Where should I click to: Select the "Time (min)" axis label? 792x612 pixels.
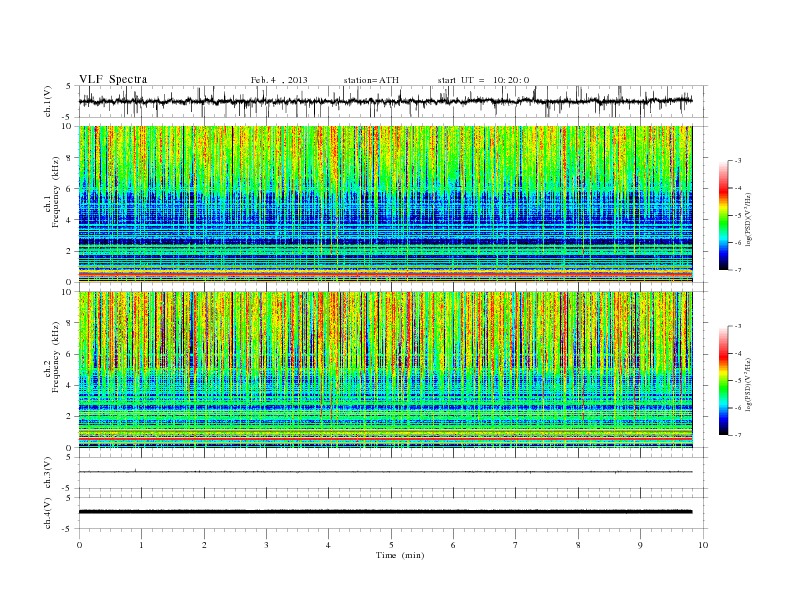(x=400, y=555)
